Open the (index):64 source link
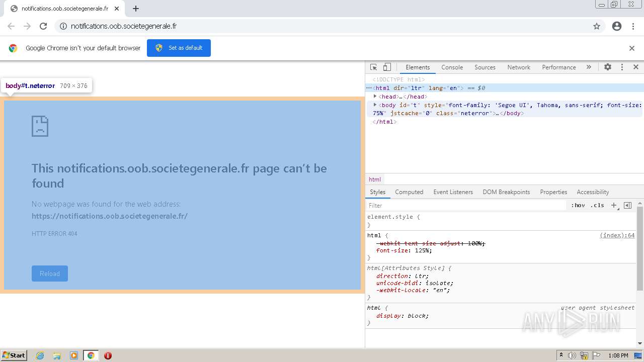Screen dimensions: 644x362 coord(617,235)
